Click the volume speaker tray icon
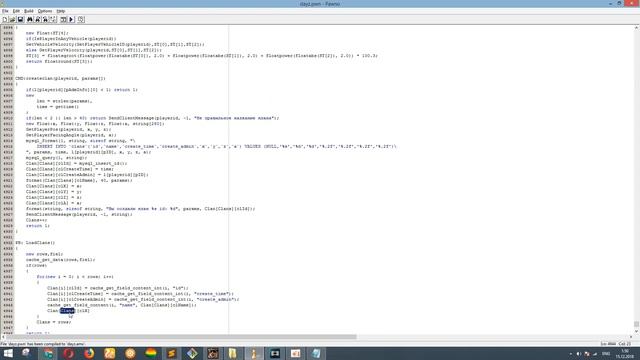640x360 pixels. (578, 354)
